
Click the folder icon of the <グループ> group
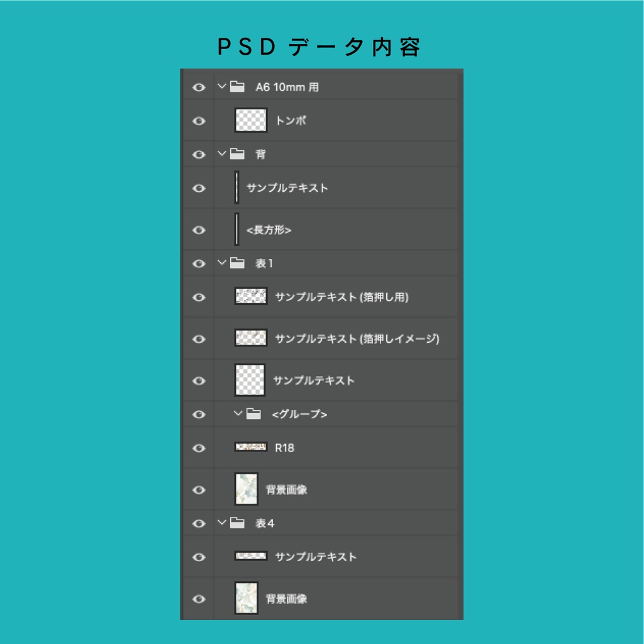point(253,414)
